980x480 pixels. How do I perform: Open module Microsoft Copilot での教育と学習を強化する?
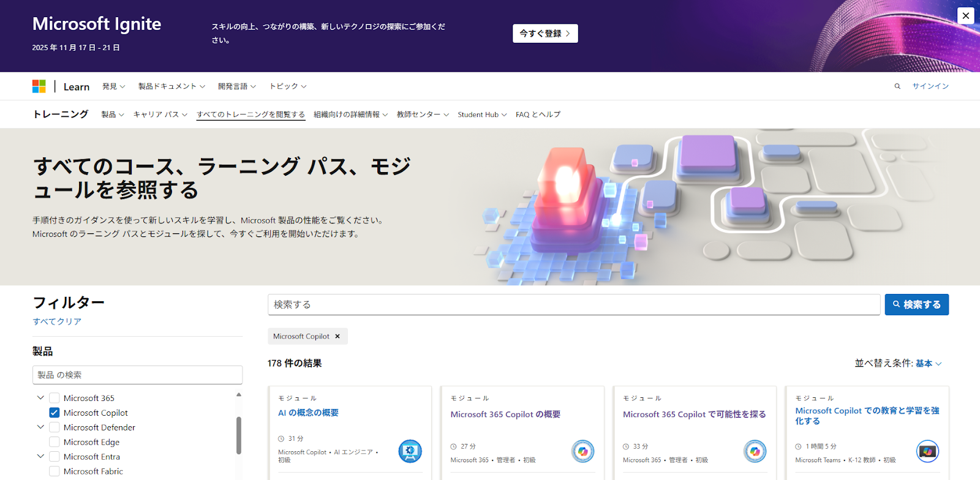(867, 416)
